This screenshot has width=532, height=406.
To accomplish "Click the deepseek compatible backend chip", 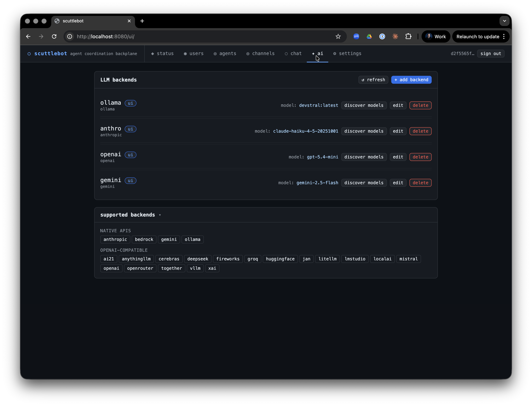I will 197,259.
